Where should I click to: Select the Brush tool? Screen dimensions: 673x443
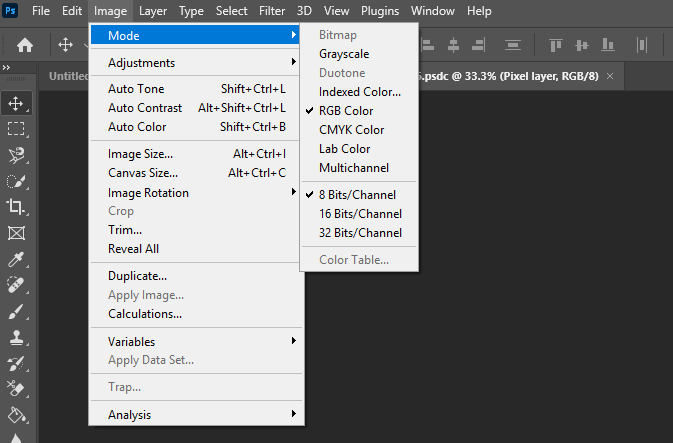tap(16, 311)
